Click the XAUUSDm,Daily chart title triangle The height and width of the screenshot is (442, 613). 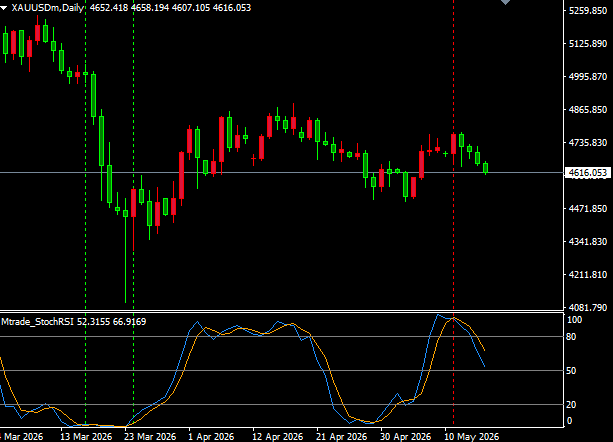pos(4,8)
